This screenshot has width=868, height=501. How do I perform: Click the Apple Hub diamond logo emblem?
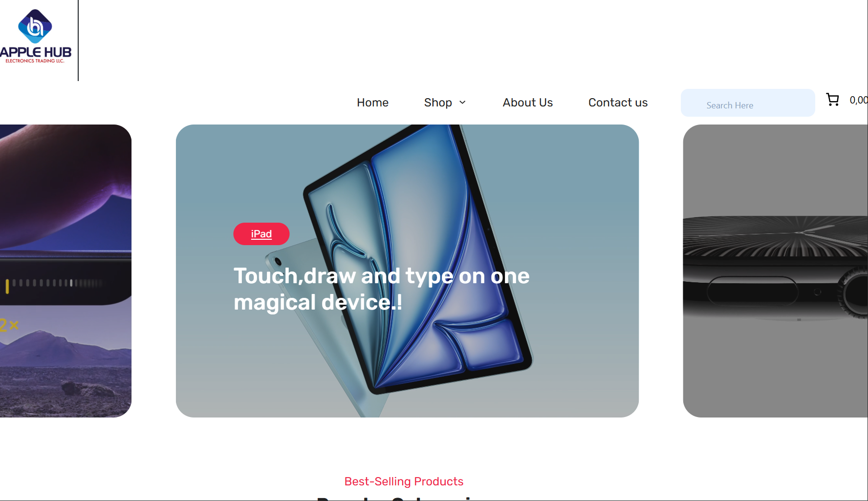click(x=35, y=26)
